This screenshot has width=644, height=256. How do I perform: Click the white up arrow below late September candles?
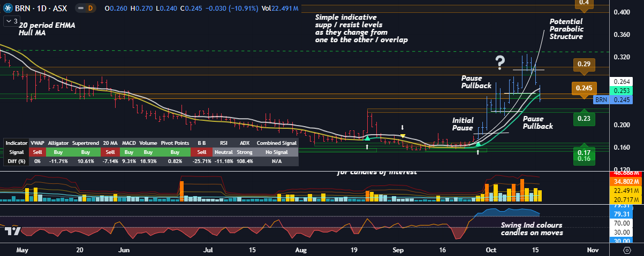coord(478,152)
